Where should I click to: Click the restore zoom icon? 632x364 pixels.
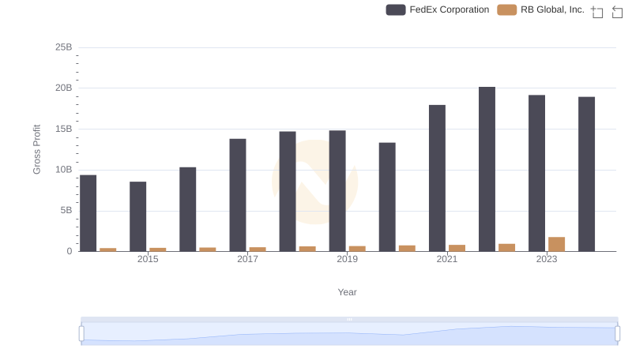[617, 12]
